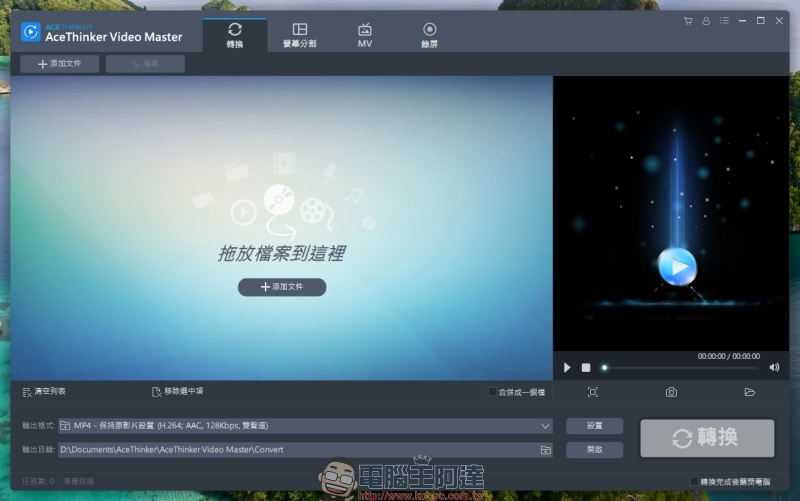
Task: Click the fullscreen preview icon
Action: [592, 392]
